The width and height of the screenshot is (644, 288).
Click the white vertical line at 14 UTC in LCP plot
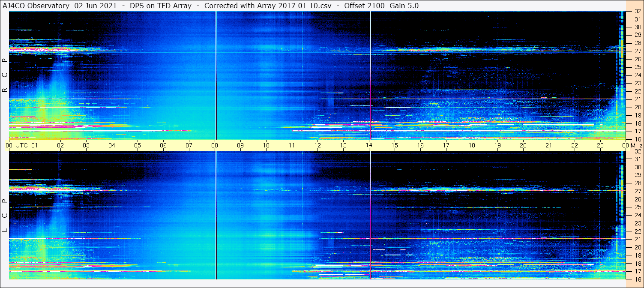coord(370,215)
